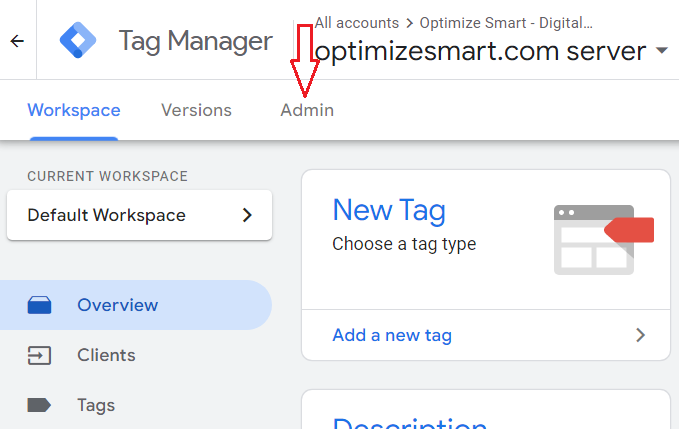Click the Google Tag Manager logo
Screen dimensions: 679x429
coord(77,41)
